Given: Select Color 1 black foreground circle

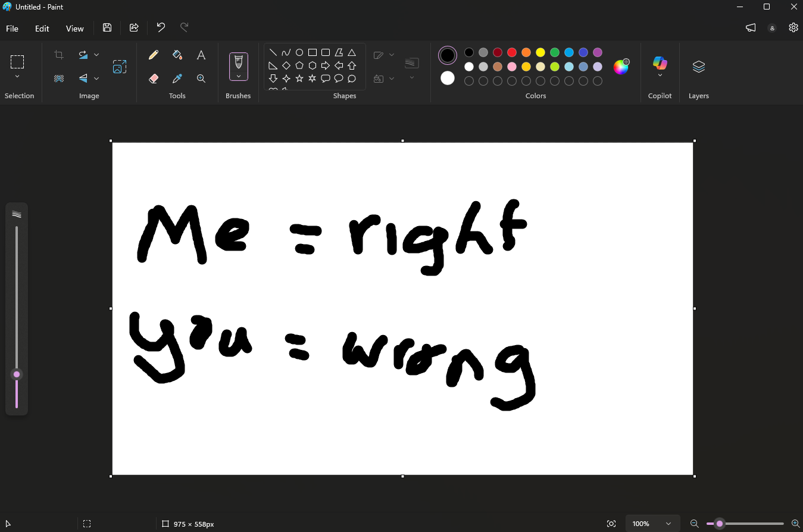Looking at the screenshot, I should click(x=448, y=55).
